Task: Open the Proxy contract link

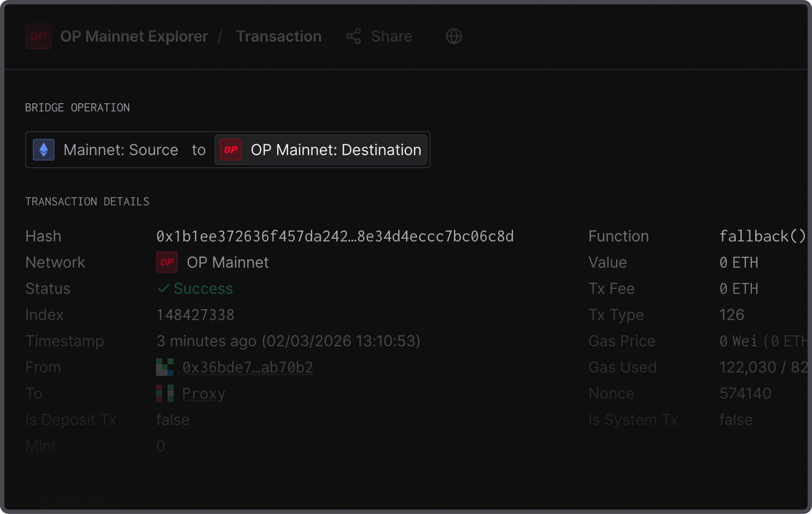Action: [x=204, y=393]
